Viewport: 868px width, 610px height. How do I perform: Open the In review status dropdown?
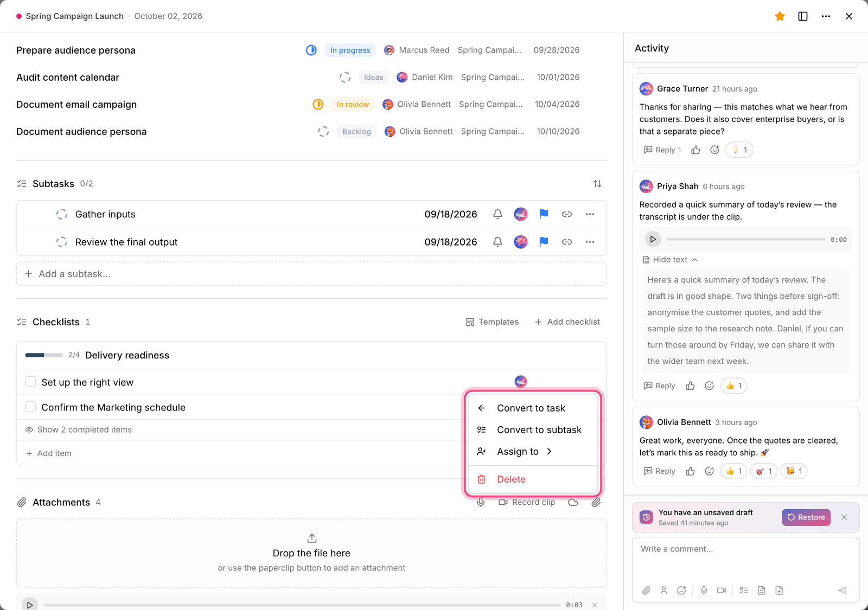point(353,105)
